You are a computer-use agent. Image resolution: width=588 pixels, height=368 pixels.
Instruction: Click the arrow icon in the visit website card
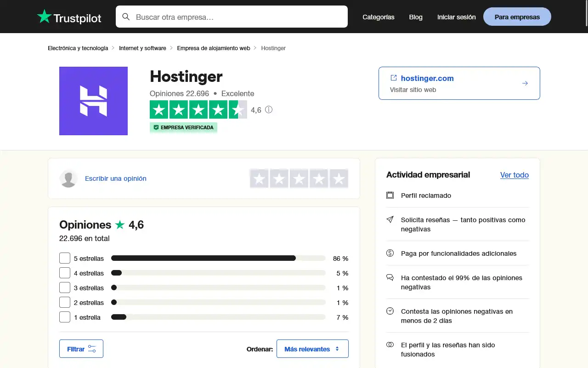525,83
